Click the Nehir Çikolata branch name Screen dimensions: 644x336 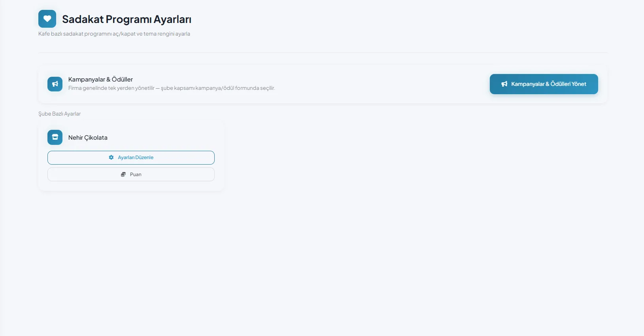[x=88, y=138]
